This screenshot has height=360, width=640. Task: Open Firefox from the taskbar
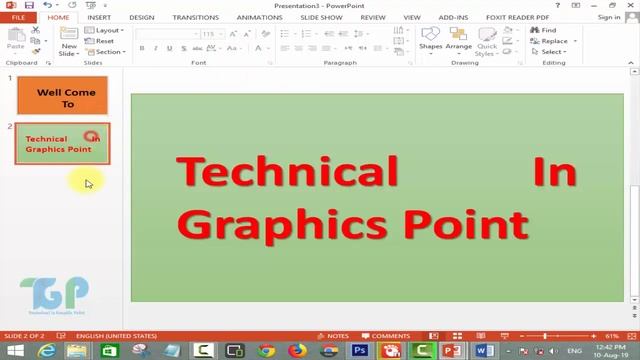coord(297,351)
